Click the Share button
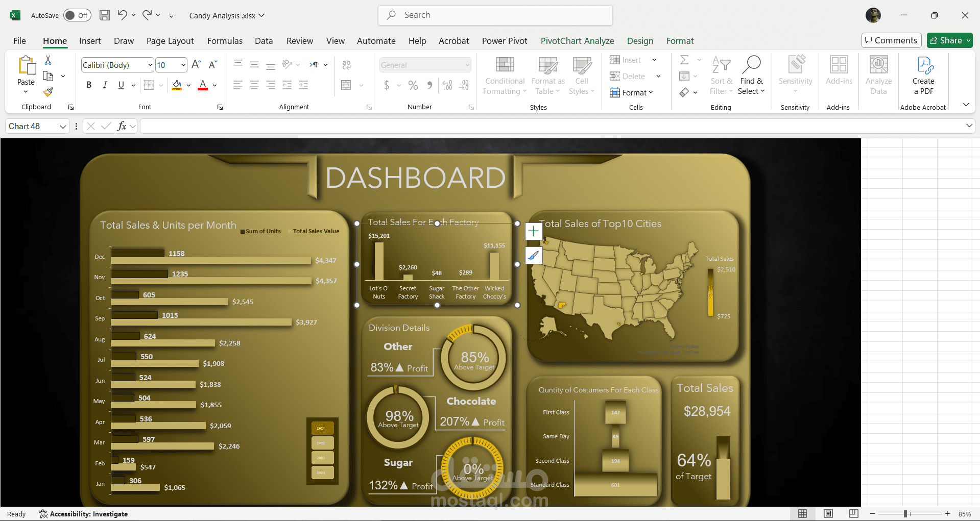This screenshot has height=521, width=980. [949, 40]
